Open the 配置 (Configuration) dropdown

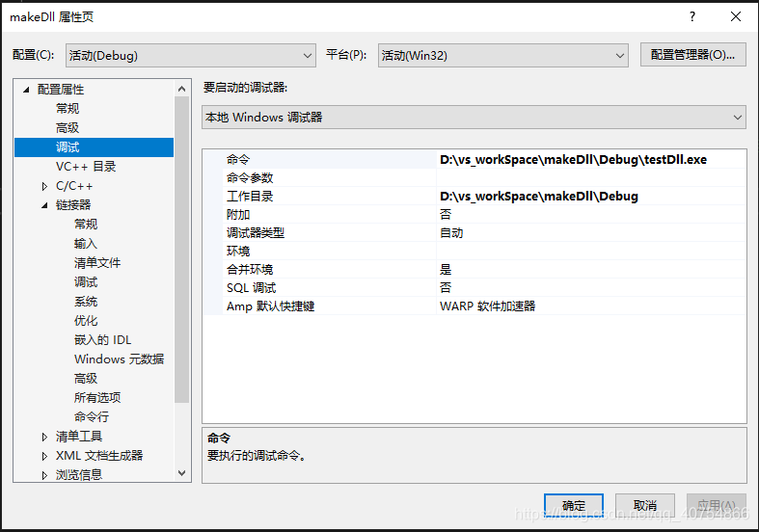tap(191, 56)
